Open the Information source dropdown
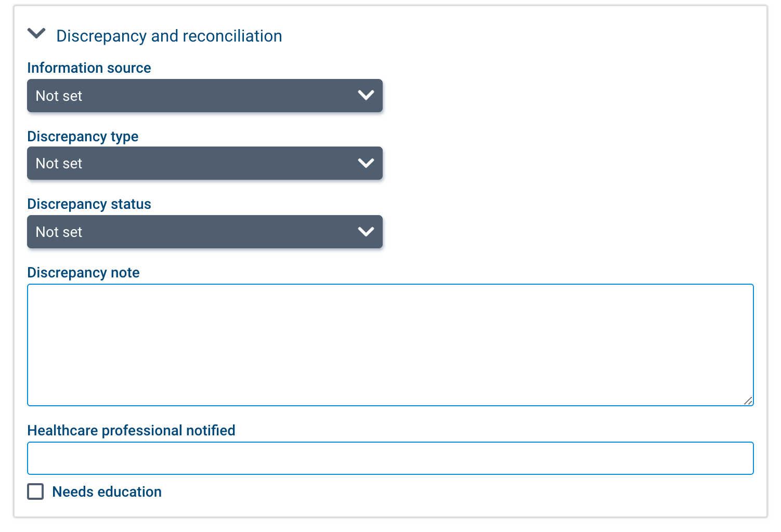Screen dimensions: 781x532 tap(204, 96)
